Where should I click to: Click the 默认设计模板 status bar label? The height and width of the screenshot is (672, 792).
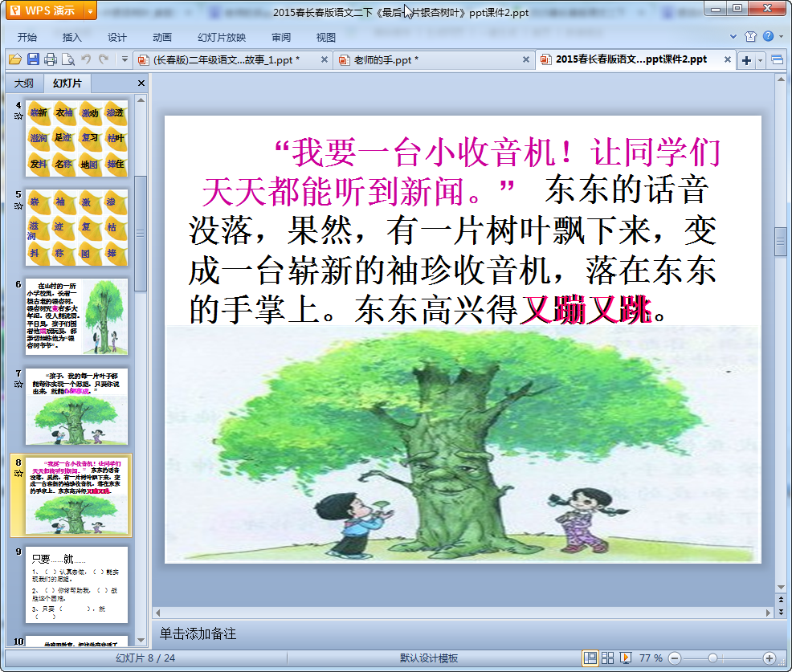click(429, 658)
